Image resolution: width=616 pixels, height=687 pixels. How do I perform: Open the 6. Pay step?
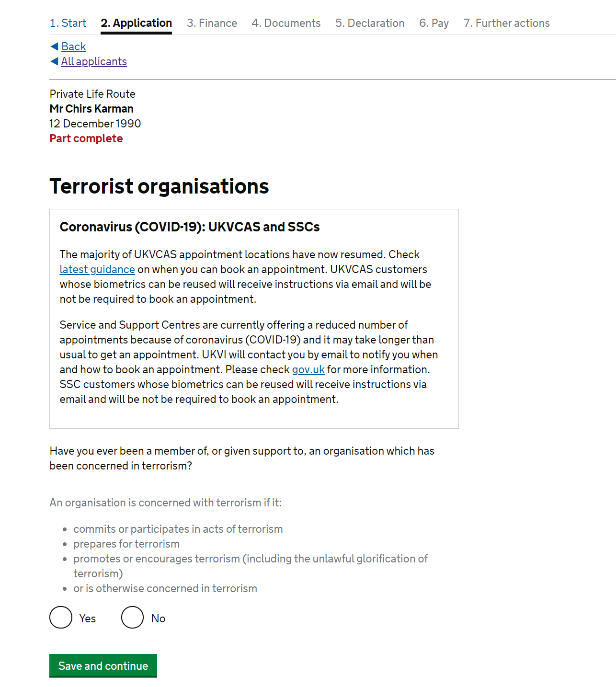click(434, 23)
